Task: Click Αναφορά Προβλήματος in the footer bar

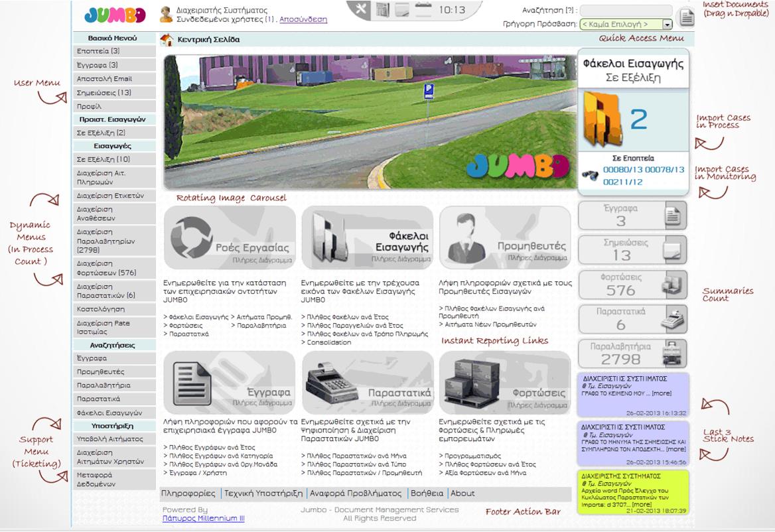Action: point(356,493)
